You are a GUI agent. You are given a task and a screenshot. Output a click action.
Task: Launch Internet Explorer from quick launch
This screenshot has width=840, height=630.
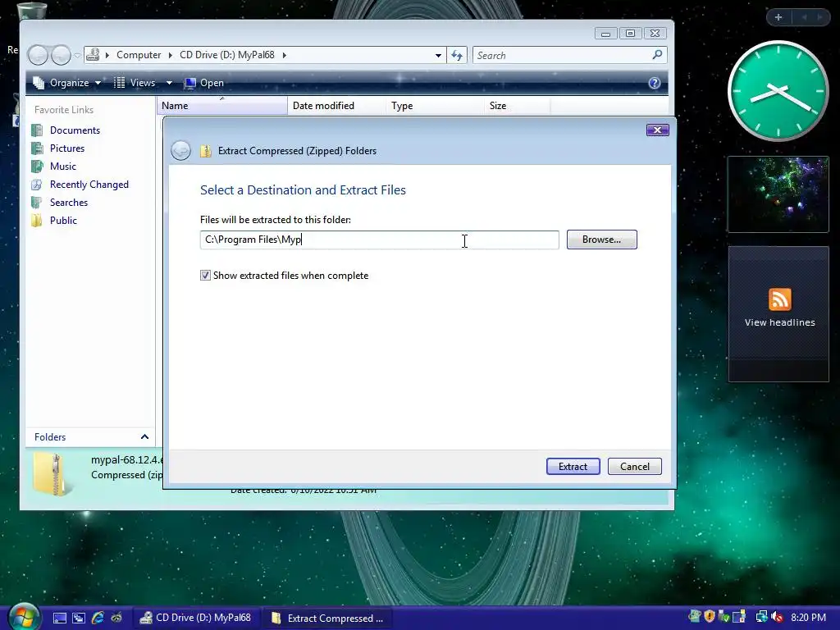(98, 619)
